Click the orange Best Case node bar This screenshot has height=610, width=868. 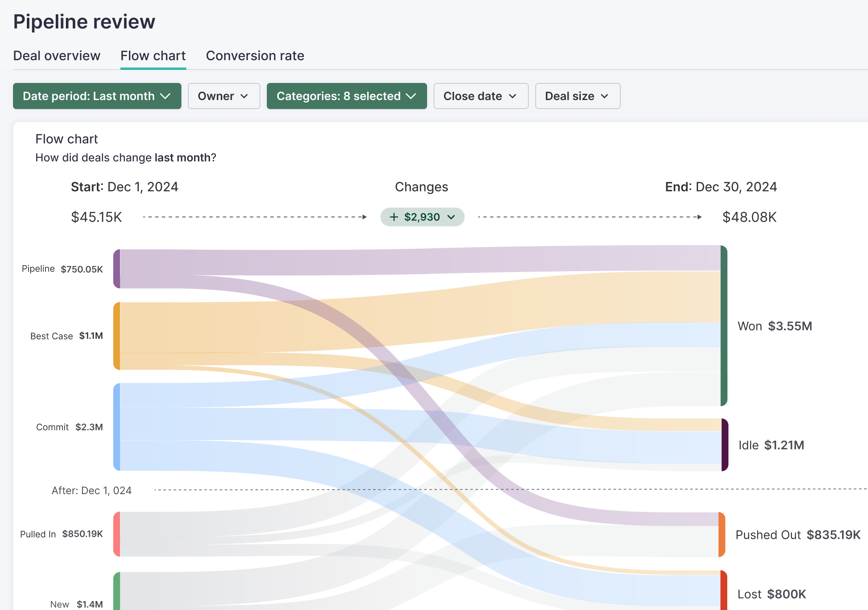[117, 336]
